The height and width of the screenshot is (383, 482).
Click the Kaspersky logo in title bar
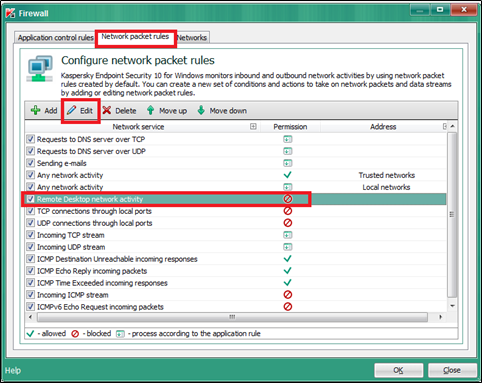point(10,13)
